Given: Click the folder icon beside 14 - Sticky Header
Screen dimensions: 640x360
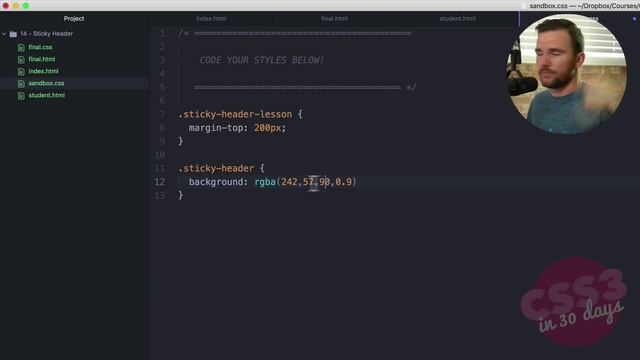Looking at the screenshot, I should click(13, 34).
